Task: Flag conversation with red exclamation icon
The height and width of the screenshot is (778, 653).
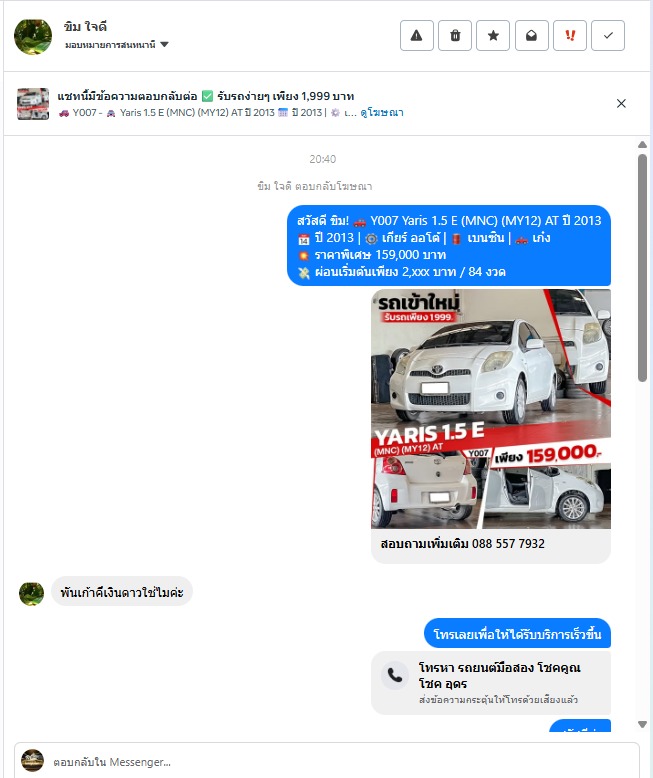Action: coord(570,36)
